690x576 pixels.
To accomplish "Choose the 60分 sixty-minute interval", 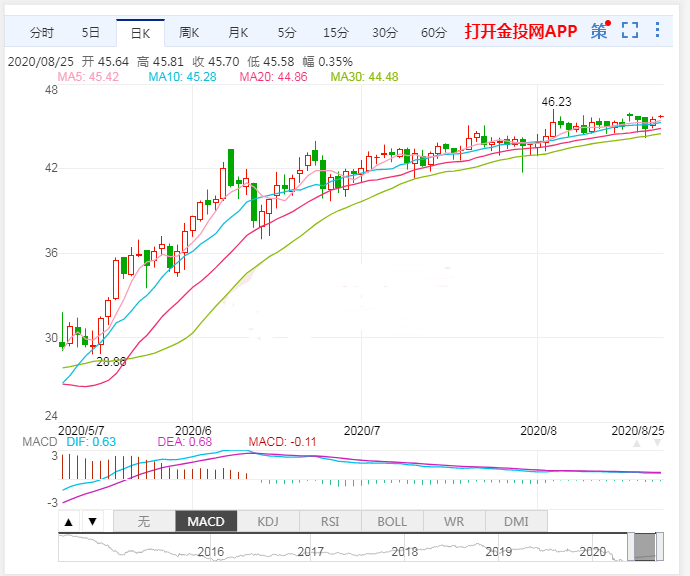I will [x=434, y=32].
